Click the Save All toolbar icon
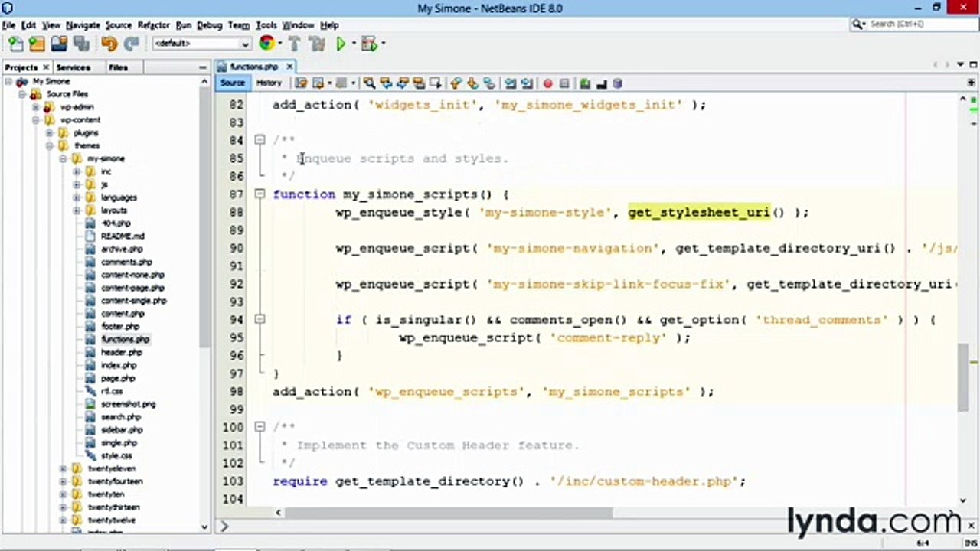Screen dimensions: 980x551 [x=80, y=44]
